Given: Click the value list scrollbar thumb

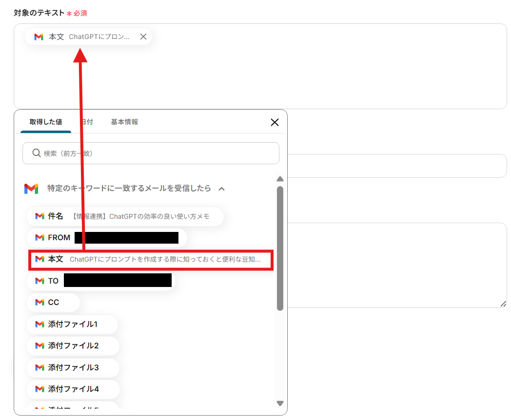Looking at the screenshot, I should [280, 248].
